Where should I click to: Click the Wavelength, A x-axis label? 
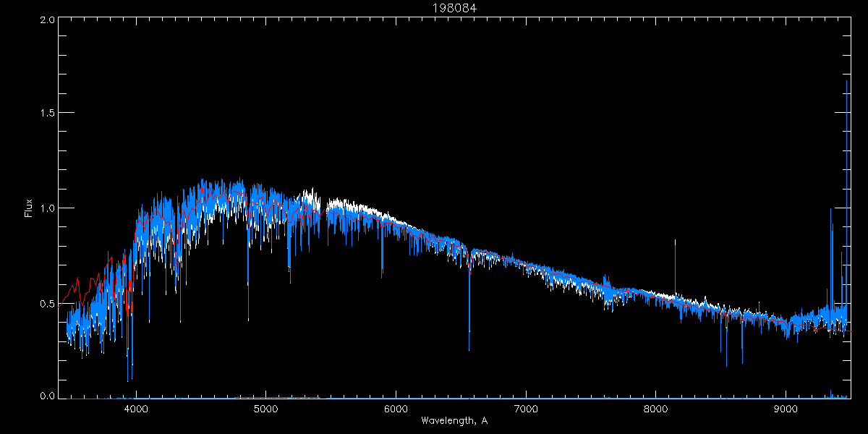pos(454,420)
